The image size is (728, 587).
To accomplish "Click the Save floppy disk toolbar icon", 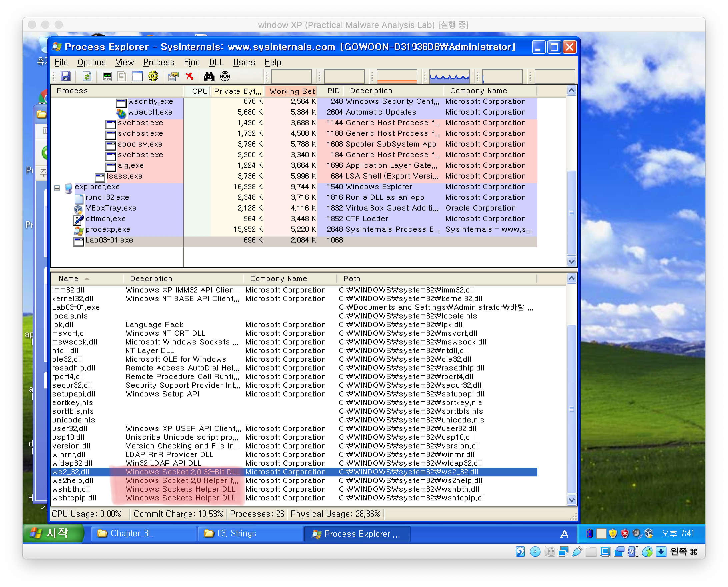I will [66, 76].
